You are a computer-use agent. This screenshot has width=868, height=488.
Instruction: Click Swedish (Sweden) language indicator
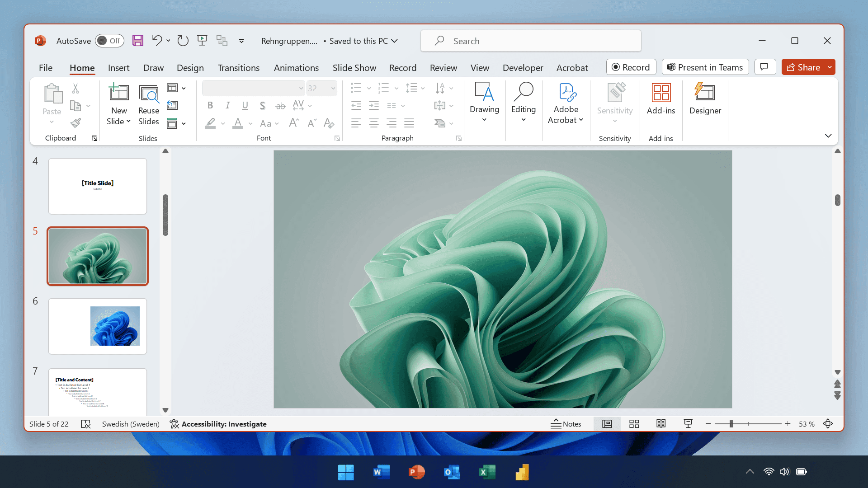[131, 424]
